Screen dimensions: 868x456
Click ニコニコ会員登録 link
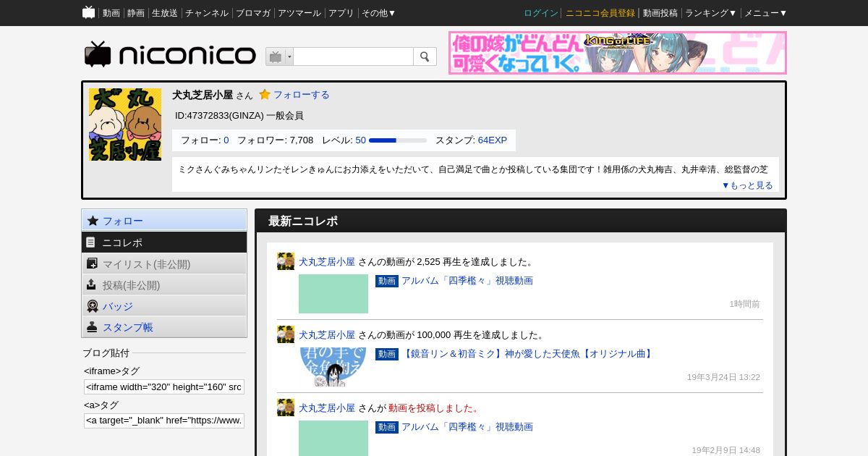pyautogui.click(x=600, y=13)
